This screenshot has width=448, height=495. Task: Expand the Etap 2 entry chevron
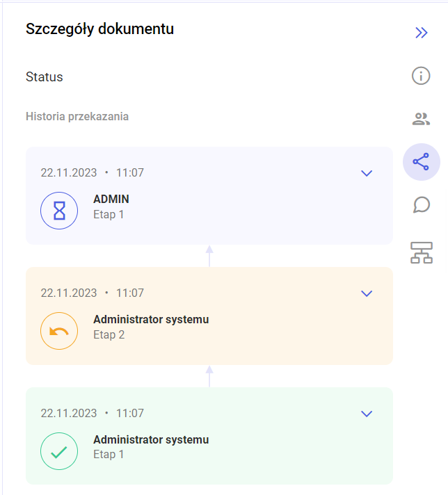[x=367, y=293]
